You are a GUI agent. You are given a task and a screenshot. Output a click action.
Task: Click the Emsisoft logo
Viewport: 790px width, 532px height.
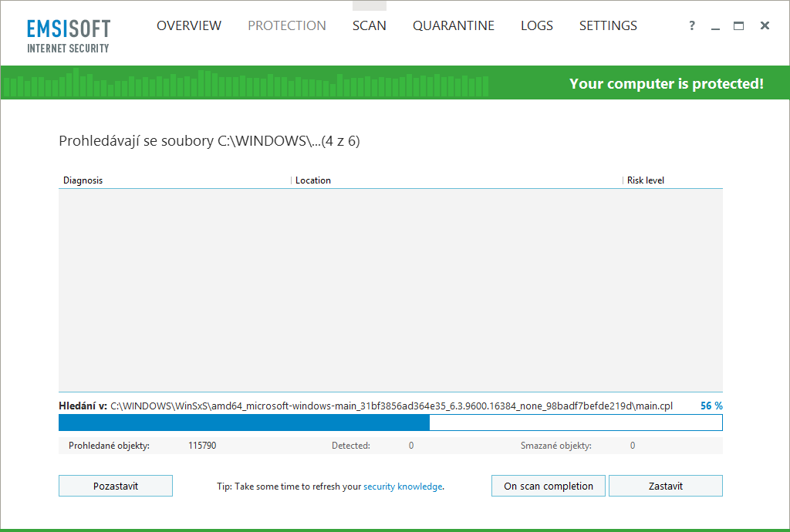68,33
